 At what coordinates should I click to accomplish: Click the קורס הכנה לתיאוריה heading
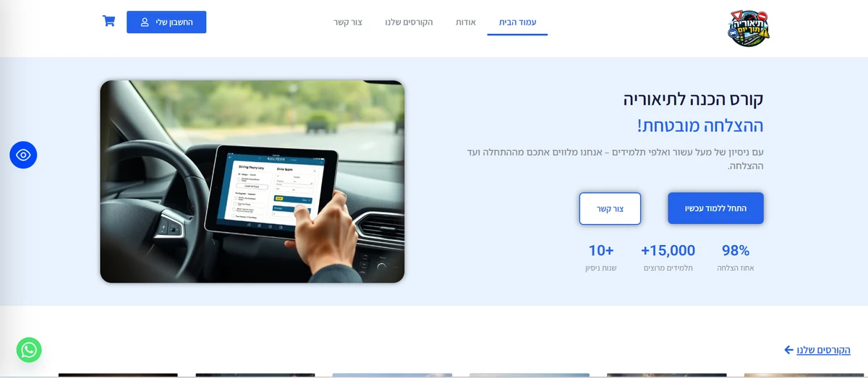(x=693, y=99)
